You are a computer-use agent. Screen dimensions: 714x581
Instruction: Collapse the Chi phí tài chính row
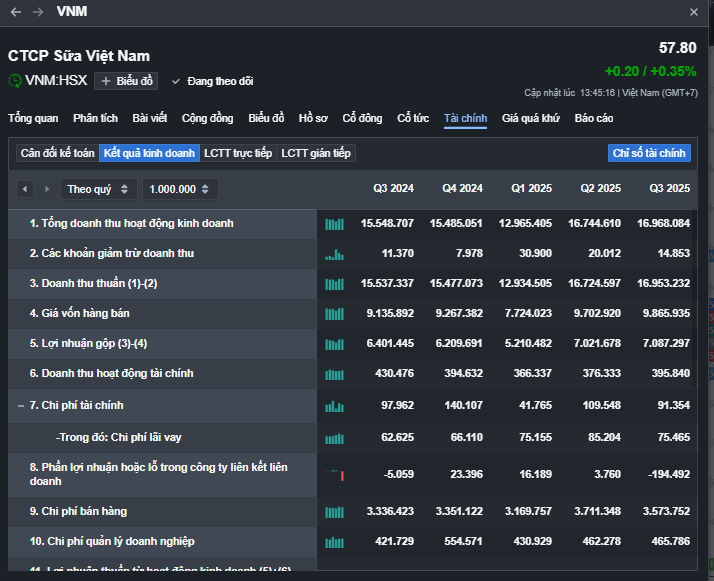[x=21, y=406]
